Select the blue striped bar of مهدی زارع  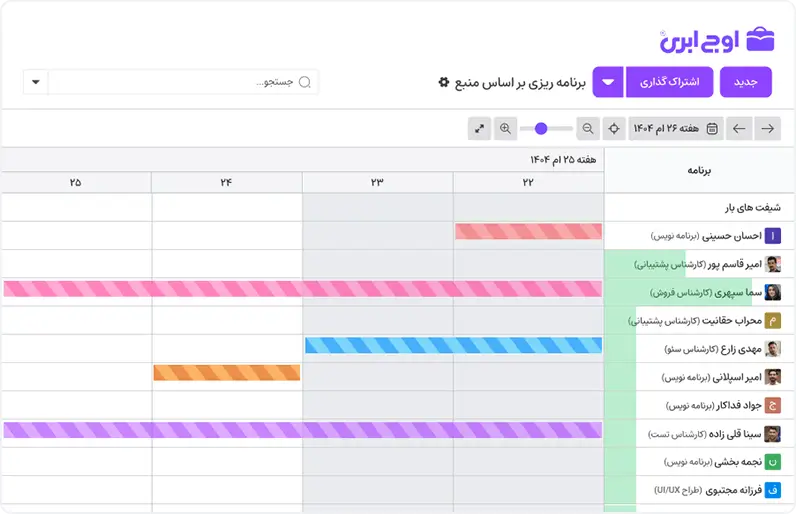click(453, 346)
